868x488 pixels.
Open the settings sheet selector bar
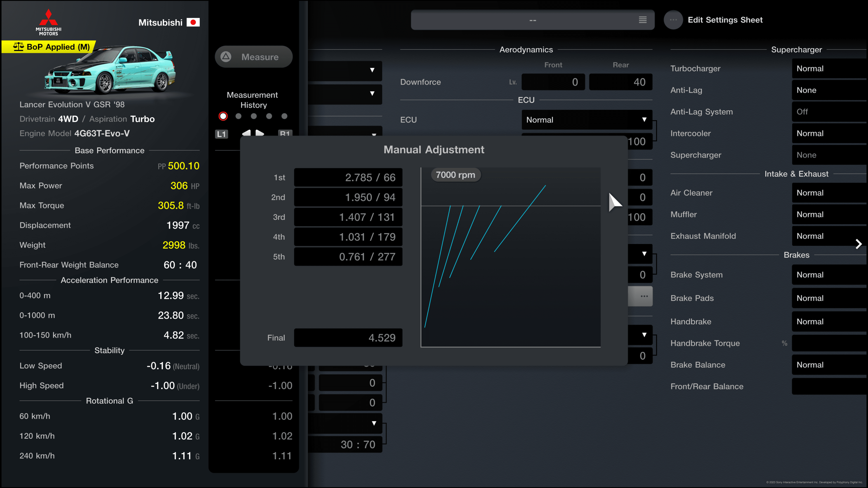[x=532, y=20]
